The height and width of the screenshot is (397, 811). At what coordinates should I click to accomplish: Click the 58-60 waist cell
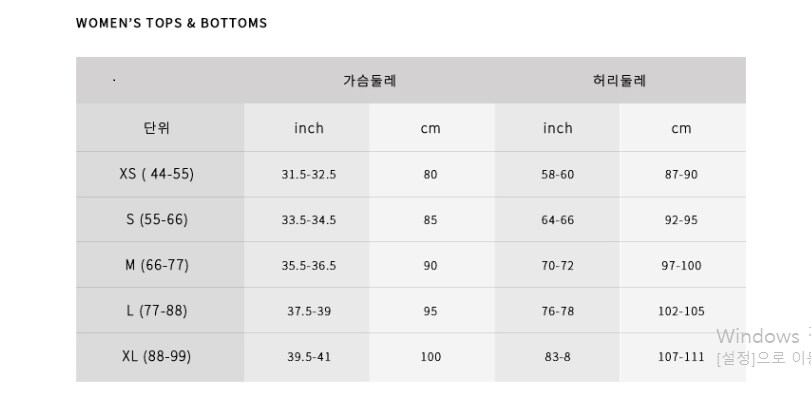pyautogui.click(x=558, y=175)
